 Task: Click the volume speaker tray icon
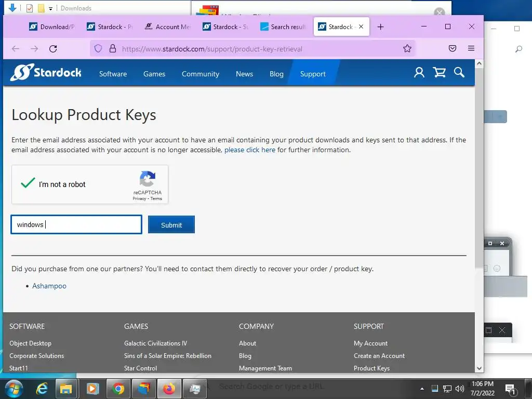(x=460, y=389)
